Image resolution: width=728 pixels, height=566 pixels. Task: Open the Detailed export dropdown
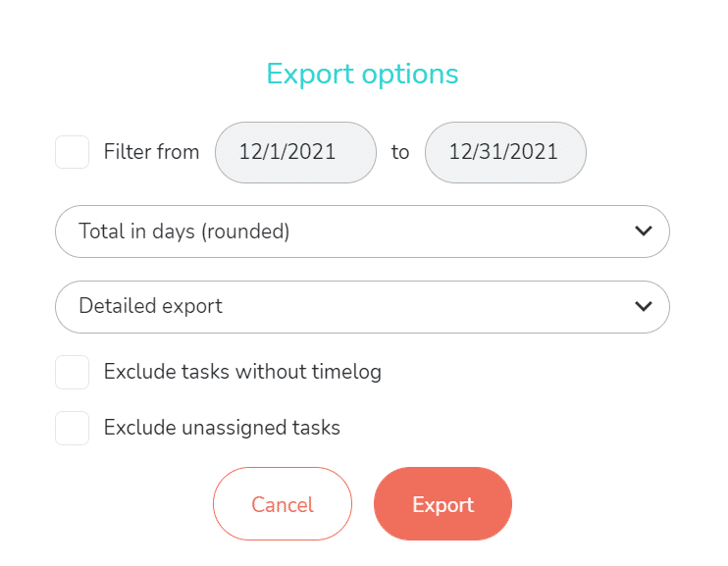[362, 306]
